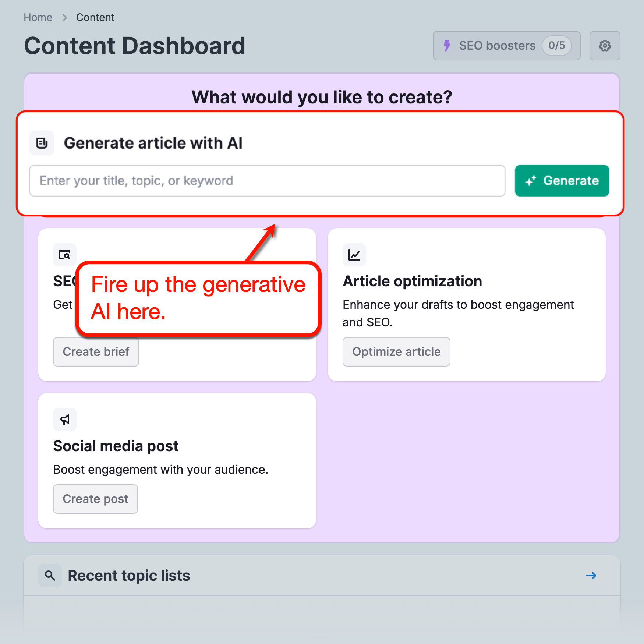Click the 0/5 SEO boosters counter badge
644x644 pixels.
point(556,46)
